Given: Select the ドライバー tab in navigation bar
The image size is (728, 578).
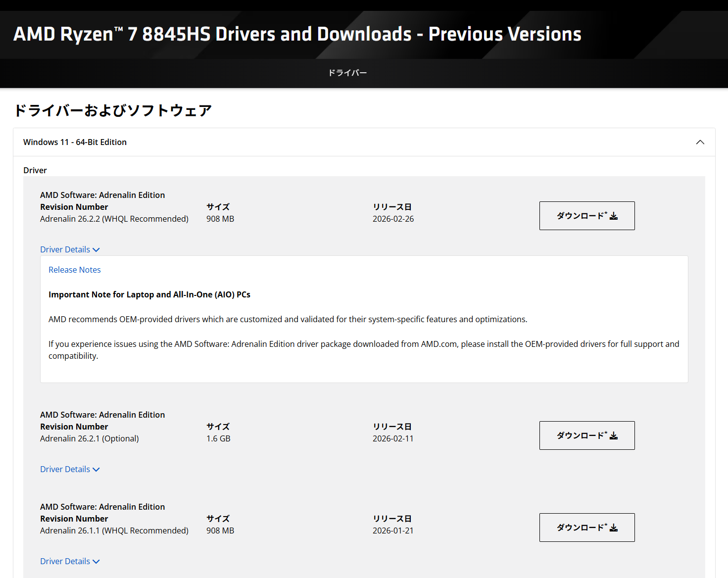Looking at the screenshot, I should tap(347, 73).
